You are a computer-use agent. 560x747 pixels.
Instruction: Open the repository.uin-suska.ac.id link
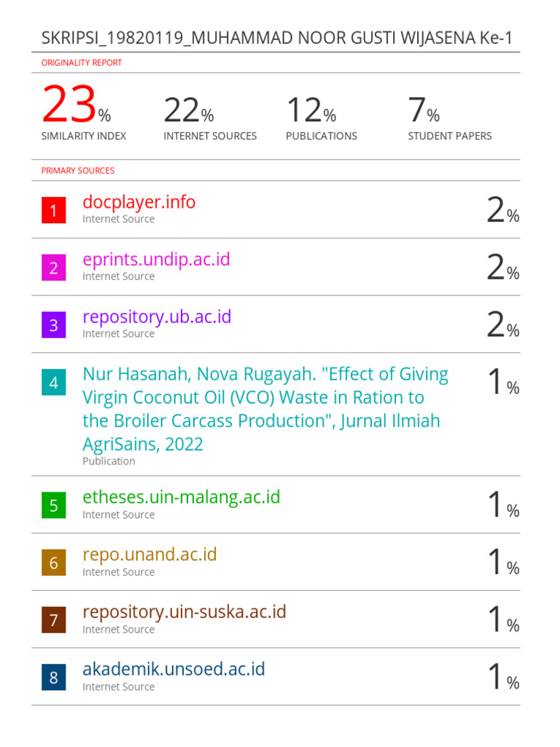coord(184,612)
